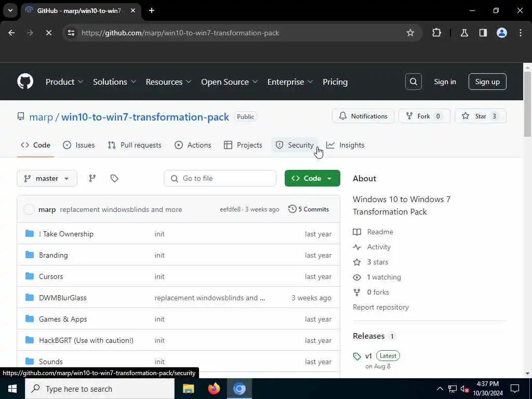Switch to the Actions tab
The height and width of the screenshot is (399, 532).
tap(193, 145)
